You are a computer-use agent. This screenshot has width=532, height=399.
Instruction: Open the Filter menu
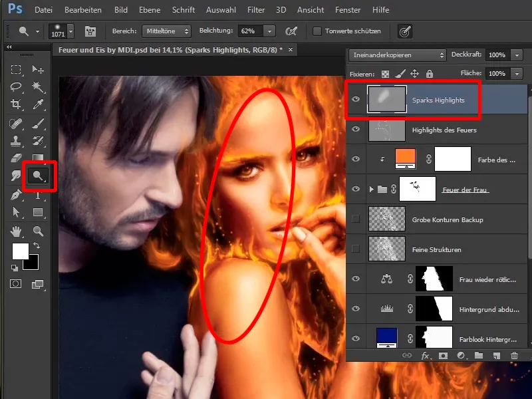click(x=256, y=10)
